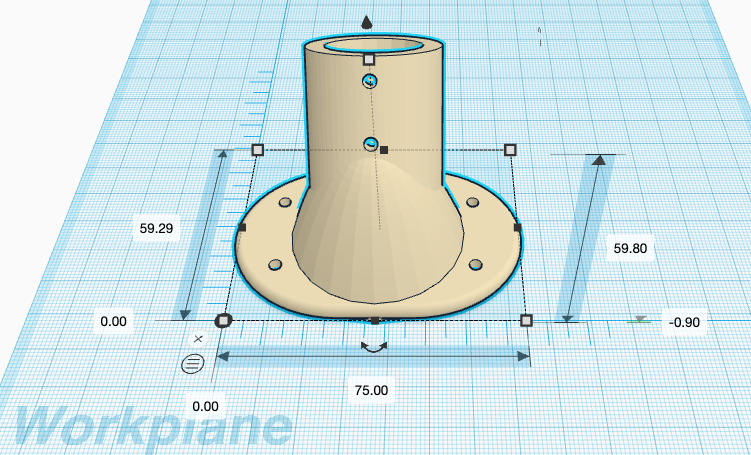Image resolution: width=751 pixels, height=455 pixels.
Task: Click the white corner handle atop the 59.29 dimension
Action: (x=258, y=150)
